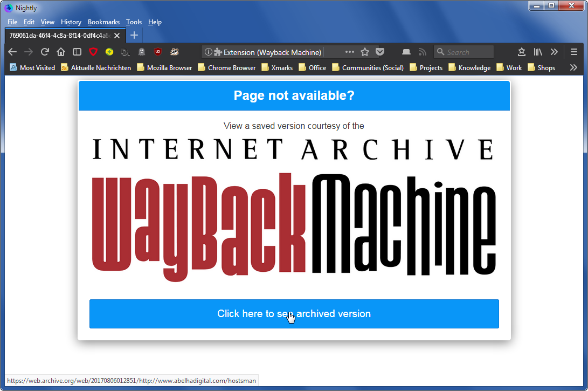Click here to see archived version button
The image size is (588, 391).
point(294,314)
